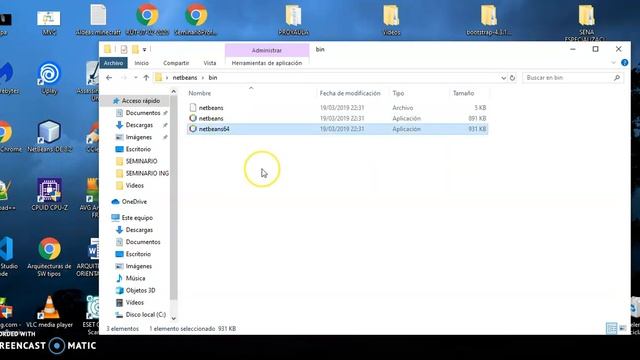Click the bin breadcrumb in address bar

213,78
